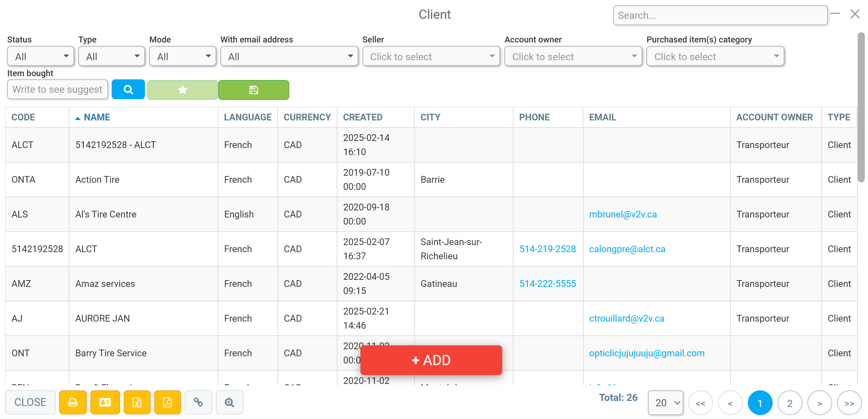Sort by the NAME column header
This screenshot has height=419, width=868.
tap(97, 117)
